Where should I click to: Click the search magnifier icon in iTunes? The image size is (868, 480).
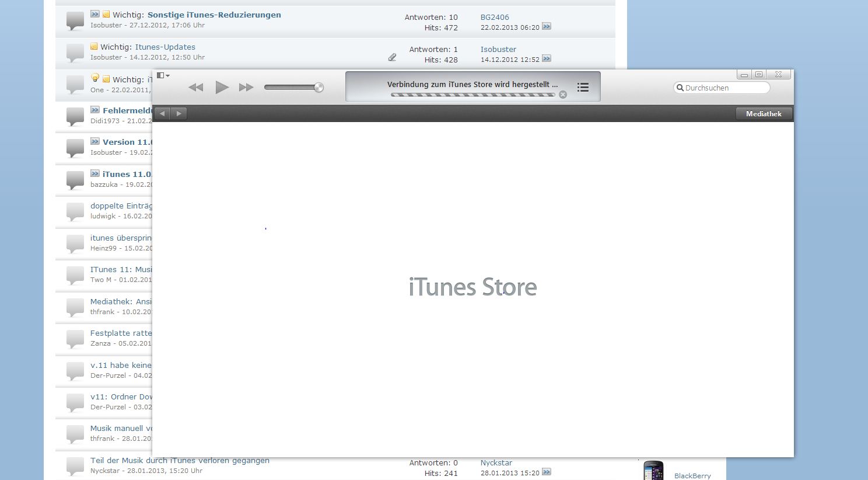tap(680, 88)
